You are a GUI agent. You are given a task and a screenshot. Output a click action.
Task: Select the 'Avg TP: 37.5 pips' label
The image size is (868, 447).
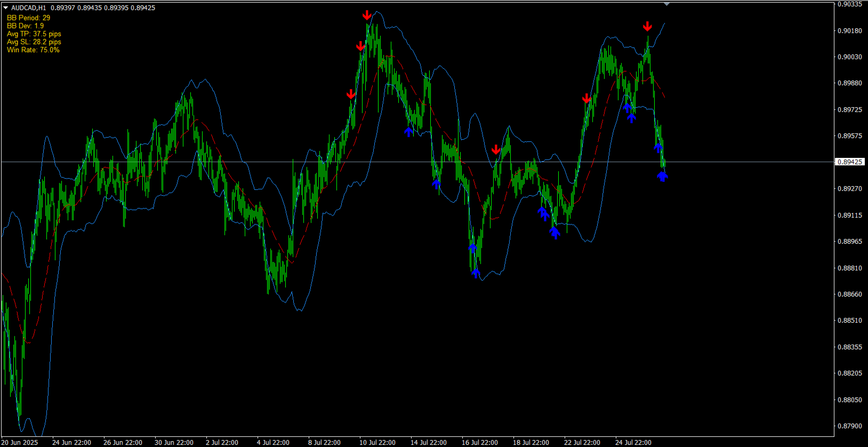click(34, 34)
